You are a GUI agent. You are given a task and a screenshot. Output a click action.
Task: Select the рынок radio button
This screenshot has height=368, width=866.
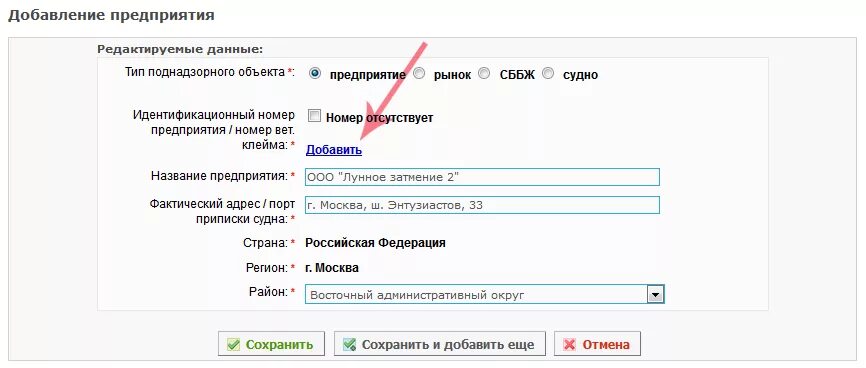(x=419, y=73)
